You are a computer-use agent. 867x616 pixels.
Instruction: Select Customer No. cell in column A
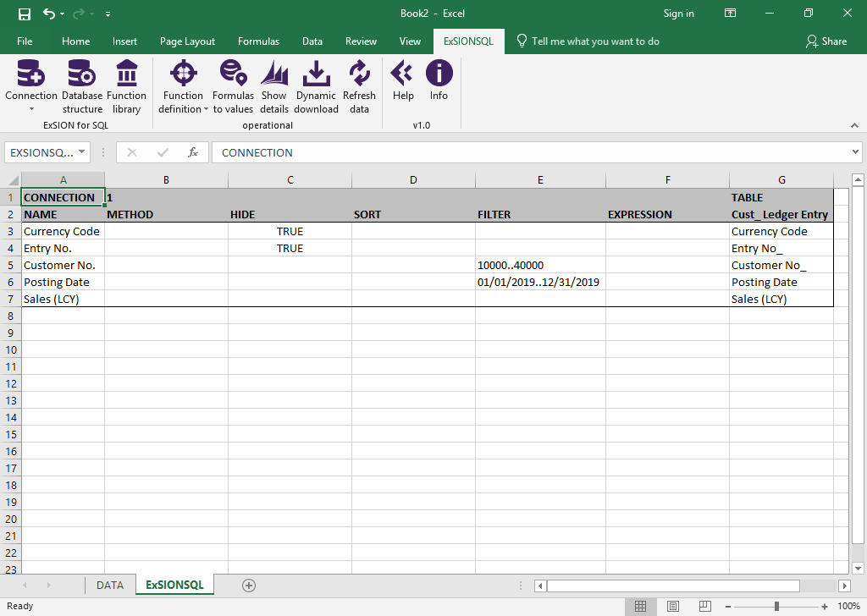[x=63, y=265]
